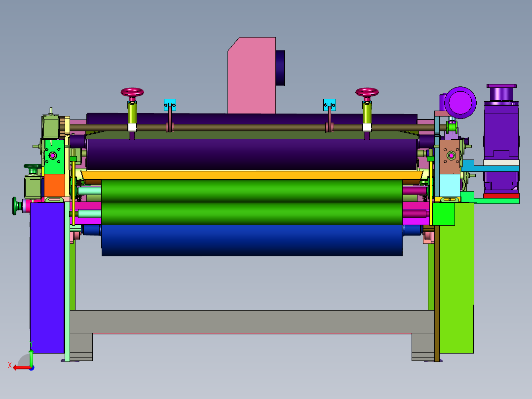Image resolution: width=532 pixels, height=399 pixels.
Task: Select the pink housing box on top
Action: [252, 76]
